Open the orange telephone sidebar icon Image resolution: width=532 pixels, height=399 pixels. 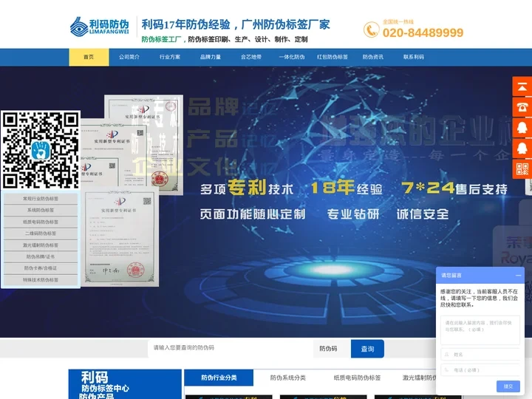point(522,107)
